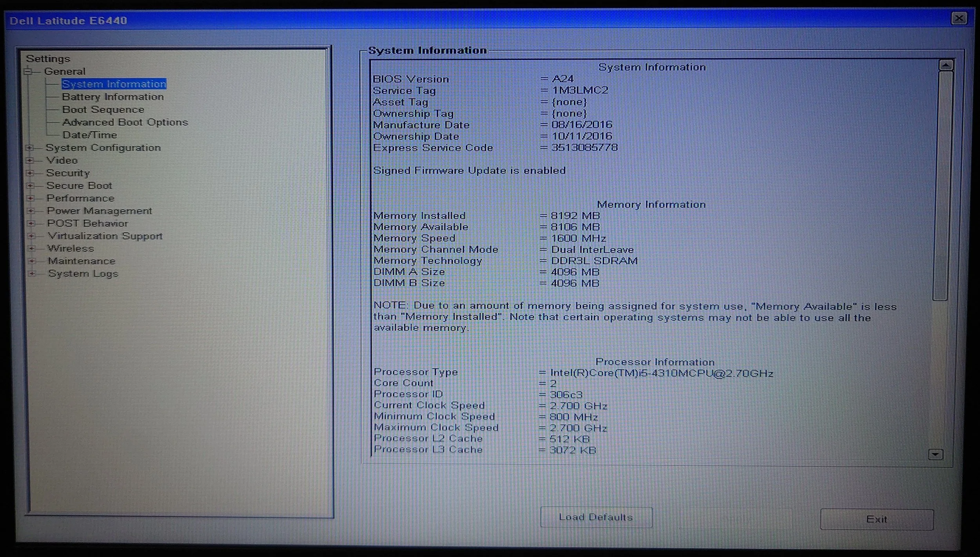
Task: Select the Performance category
Action: (x=80, y=198)
